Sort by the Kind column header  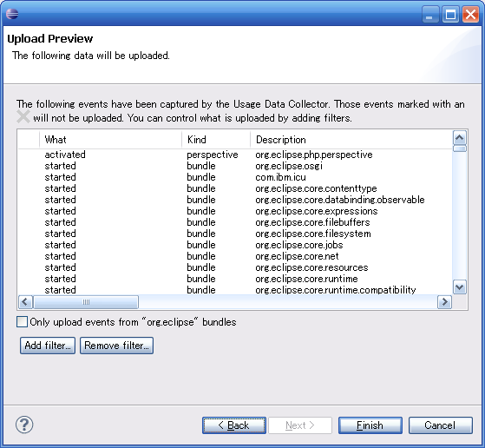(216, 140)
